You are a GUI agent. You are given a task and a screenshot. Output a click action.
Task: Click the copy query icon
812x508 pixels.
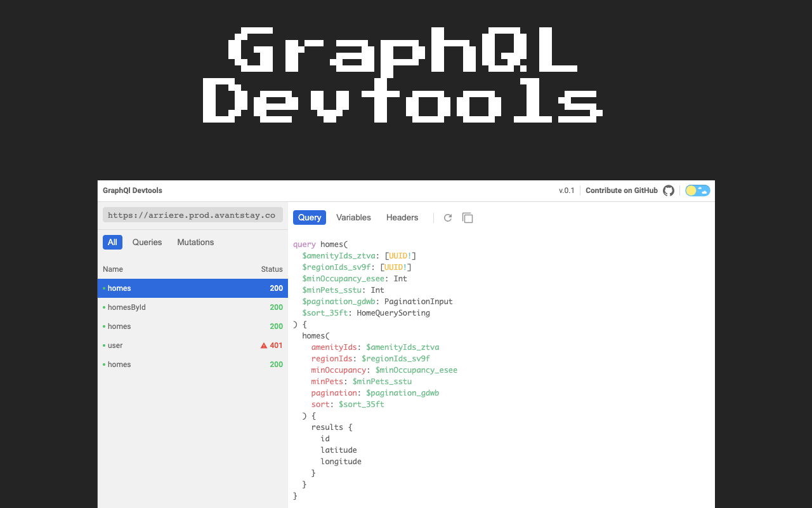(468, 218)
